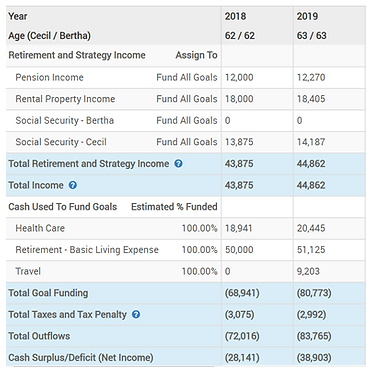Click help icon beside Total Retirement and Strategy Income
Viewport: 372px width, 370px height.
[179, 164]
